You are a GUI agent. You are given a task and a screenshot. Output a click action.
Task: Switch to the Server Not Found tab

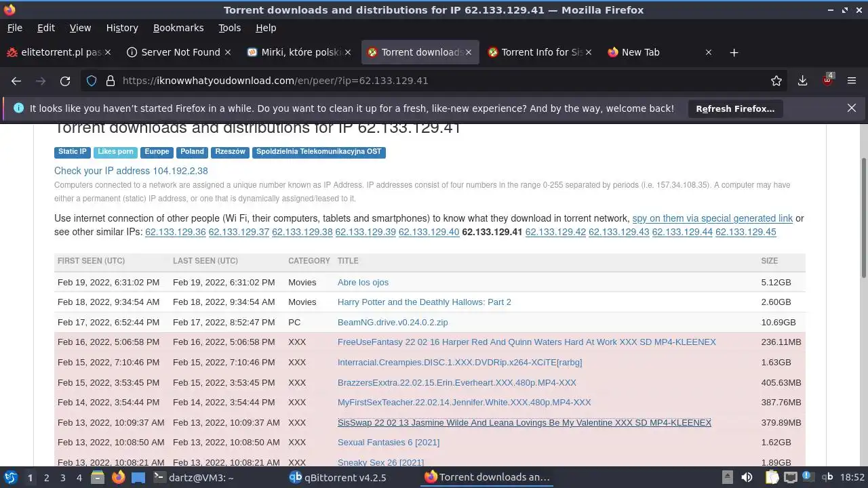point(180,52)
